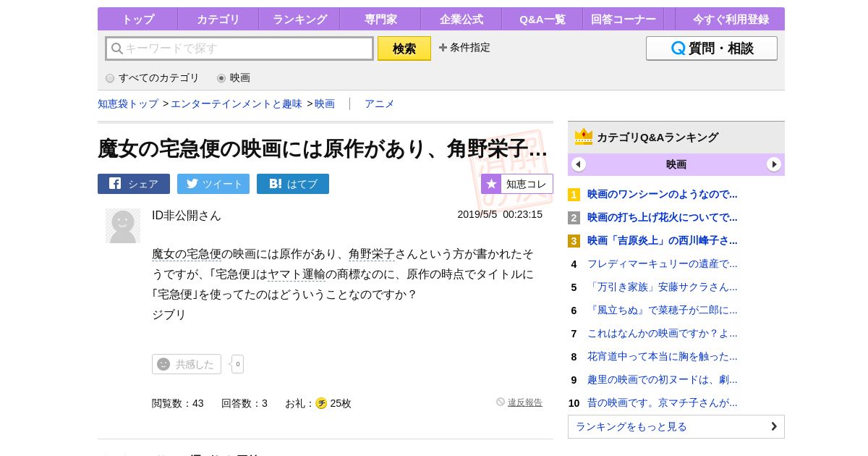Image resolution: width=868 pixels, height=456 pixels.
Task: Open the 質問・相談 button
Action: point(712,48)
